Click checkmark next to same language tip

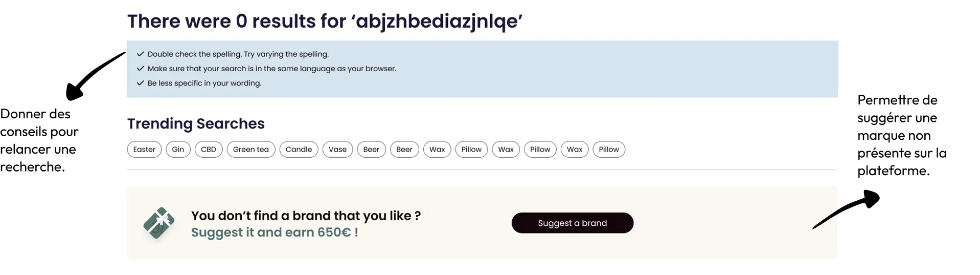pos(141,69)
